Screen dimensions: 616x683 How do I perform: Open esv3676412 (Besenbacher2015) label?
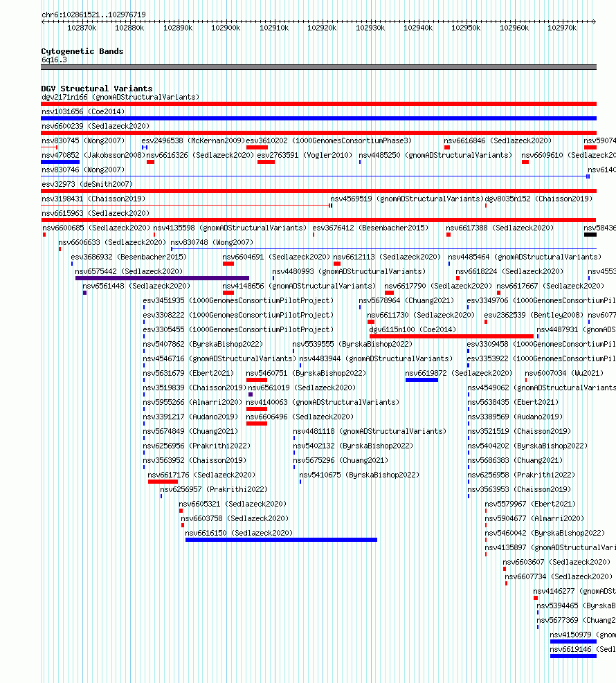click(370, 228)
